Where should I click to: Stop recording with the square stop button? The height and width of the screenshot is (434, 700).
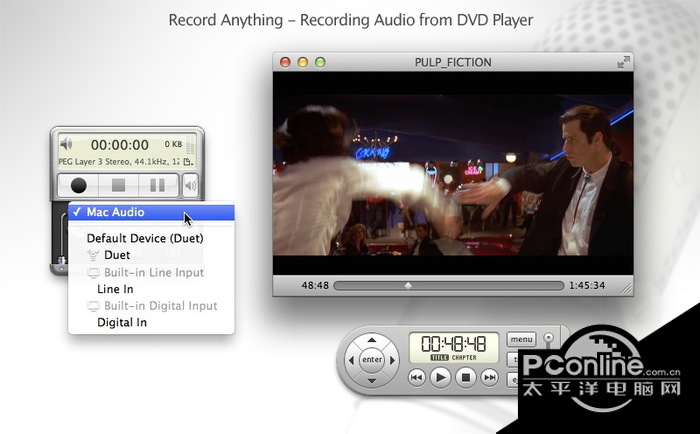[118, 185]
